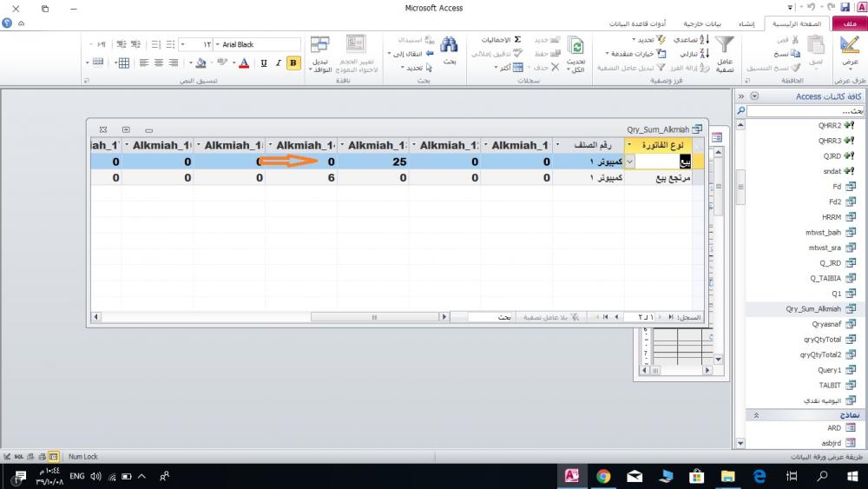This screenshot has width=868, height=489.
Task: Click the Delete X icon (حذف)
Action: 556,68
